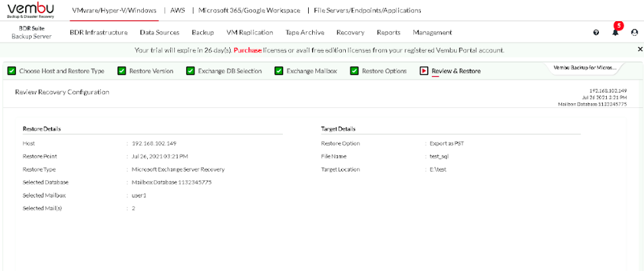Go to Exchange Mailbox step
Viewport: 644px width, 271px height.
coord(312,71)
